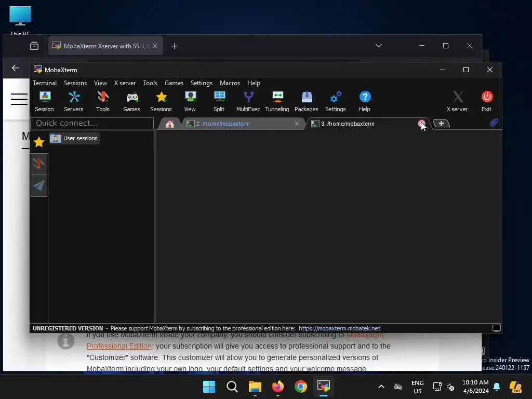
Task: Click the Sessions star toolbar icon
Action: [161, 101]
